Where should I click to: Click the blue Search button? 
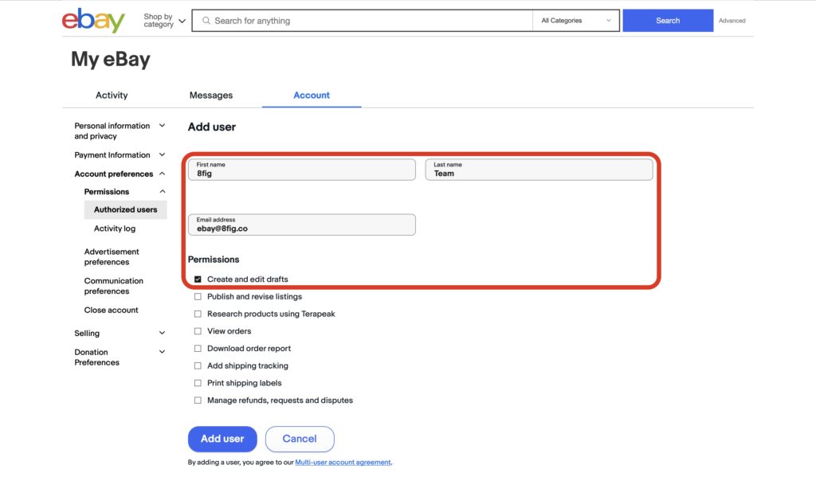[x=668, y=21]
